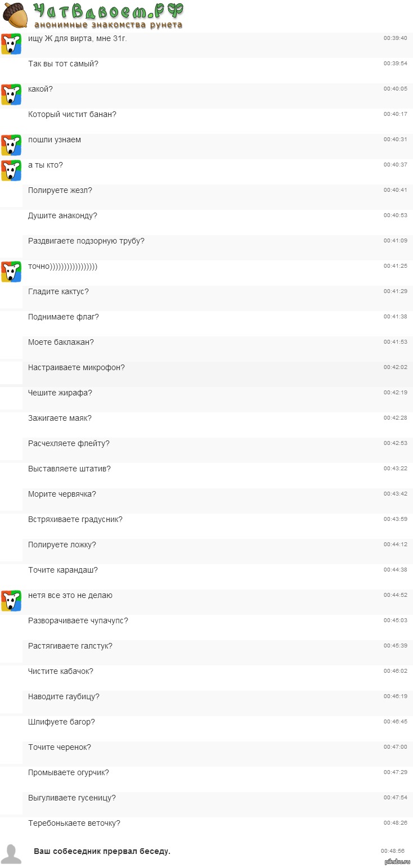Click the acorn logo icon
Viewport: 413px width, 868px height.
coord(15,15)
